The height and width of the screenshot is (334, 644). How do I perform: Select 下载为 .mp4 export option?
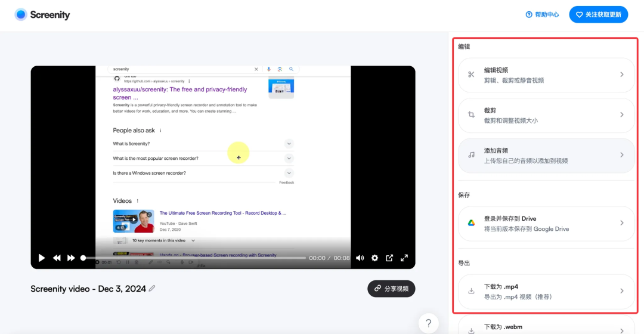click(x=546, y=291)
